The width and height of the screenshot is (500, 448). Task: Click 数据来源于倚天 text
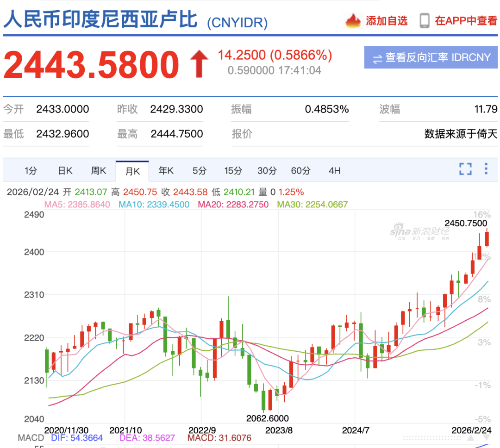(461, 134)
